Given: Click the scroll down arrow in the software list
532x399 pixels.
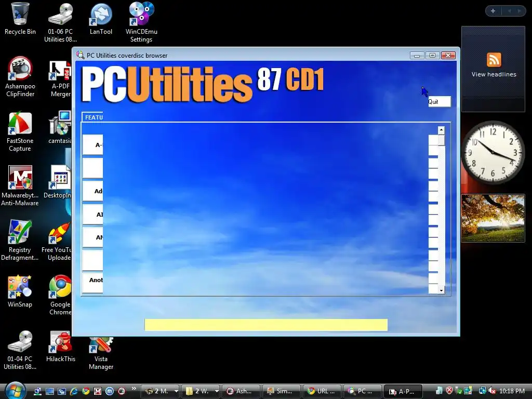Looking at the screenshot, I should point(441,290).
